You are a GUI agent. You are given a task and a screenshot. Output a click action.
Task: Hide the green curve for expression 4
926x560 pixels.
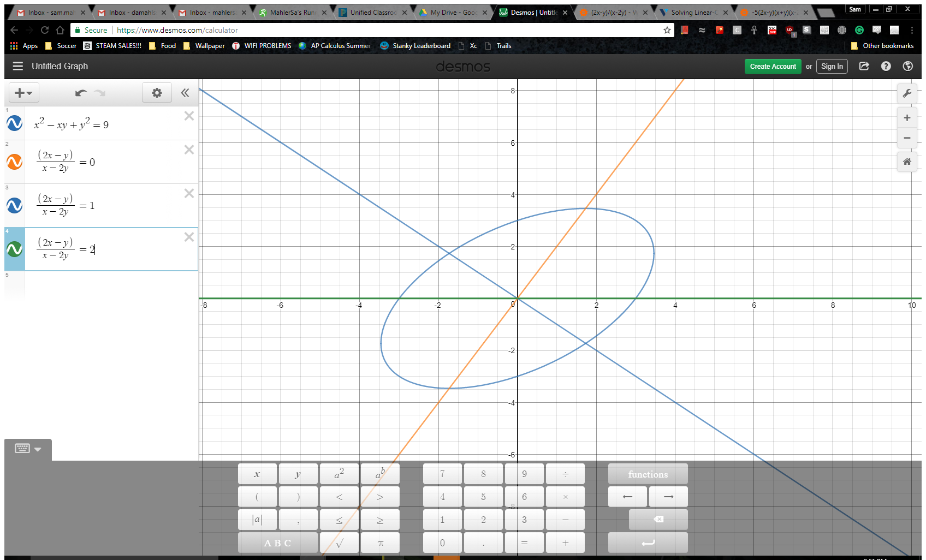tap(15, 249)
